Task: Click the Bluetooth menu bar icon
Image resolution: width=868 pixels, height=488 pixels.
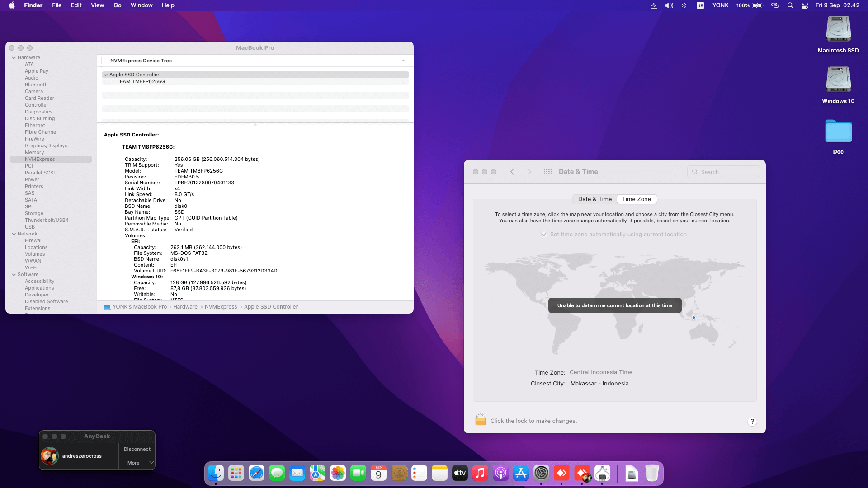Action: click(x=684, y=5)
